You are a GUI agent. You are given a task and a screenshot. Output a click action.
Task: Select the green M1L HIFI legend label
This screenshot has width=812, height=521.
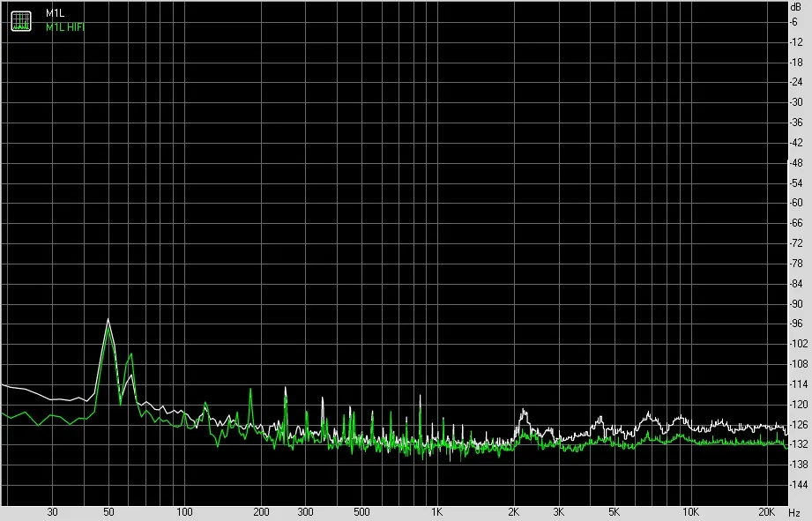pos(65,27)
